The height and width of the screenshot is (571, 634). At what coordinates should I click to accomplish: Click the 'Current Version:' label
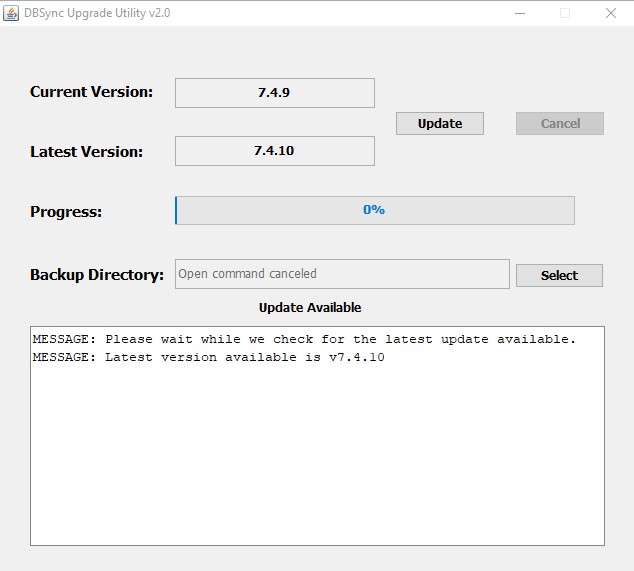[x=91, y=92]
